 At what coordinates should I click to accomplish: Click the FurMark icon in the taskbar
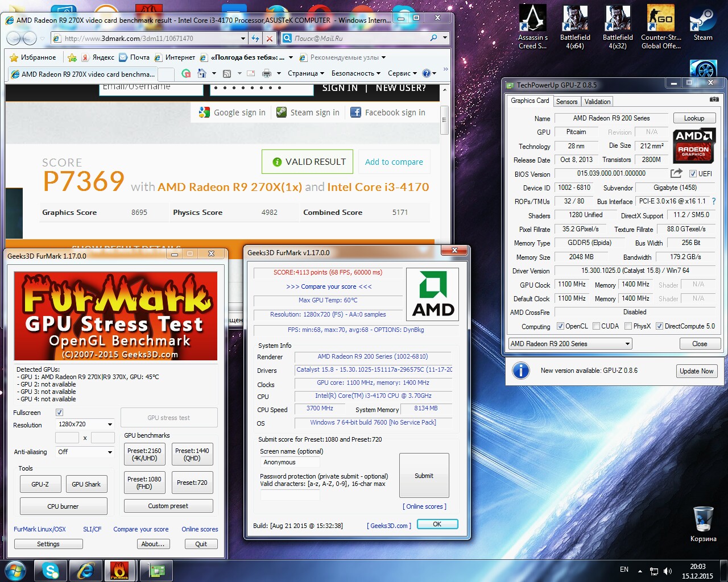tap(119, 570)
